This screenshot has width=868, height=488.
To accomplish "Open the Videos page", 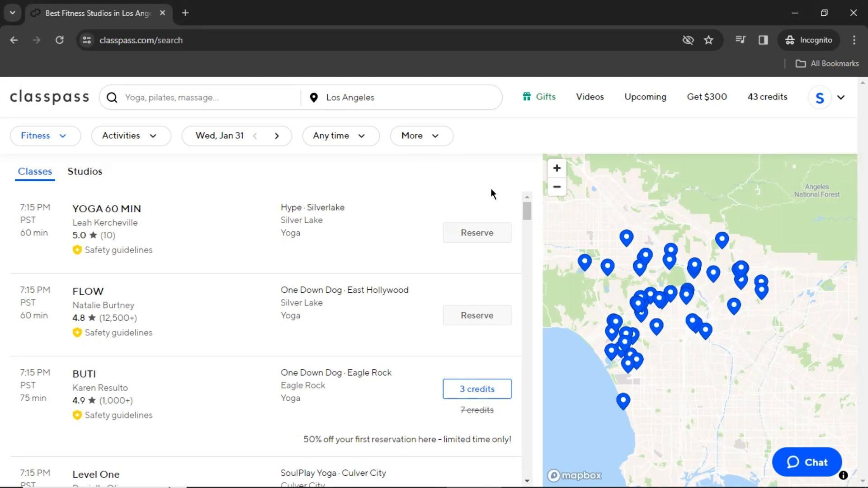I will click(590, 97).
